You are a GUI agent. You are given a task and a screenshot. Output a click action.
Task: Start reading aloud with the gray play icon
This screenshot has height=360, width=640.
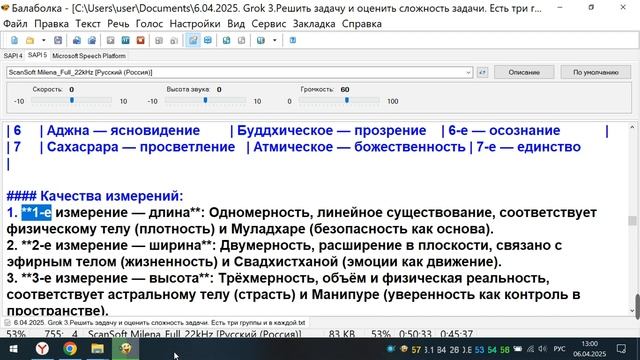pos(110,40)
